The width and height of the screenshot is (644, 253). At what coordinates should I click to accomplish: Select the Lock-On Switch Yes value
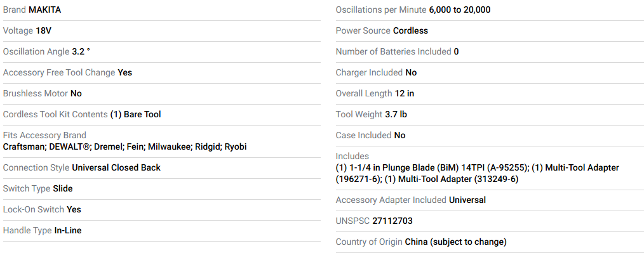tap(74, 209)
